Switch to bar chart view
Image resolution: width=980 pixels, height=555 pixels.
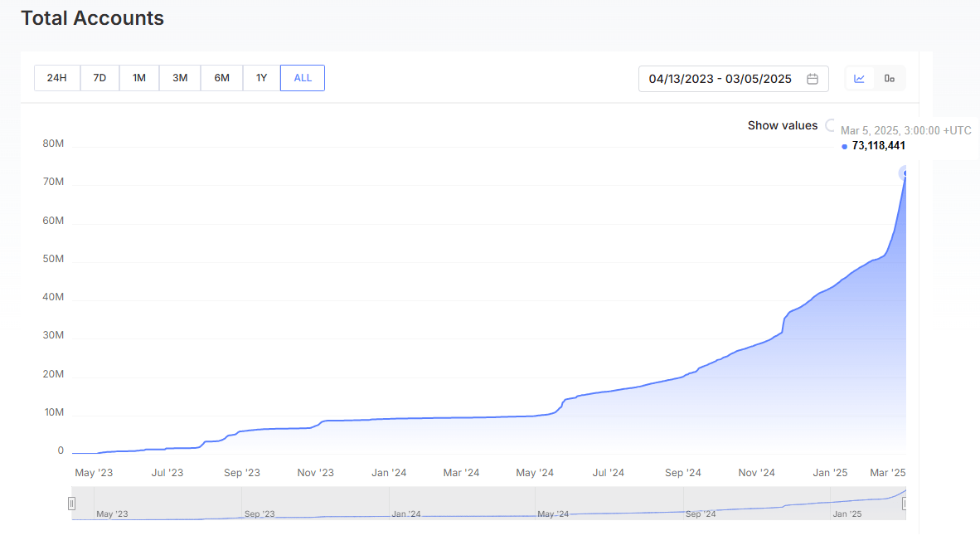890,79
